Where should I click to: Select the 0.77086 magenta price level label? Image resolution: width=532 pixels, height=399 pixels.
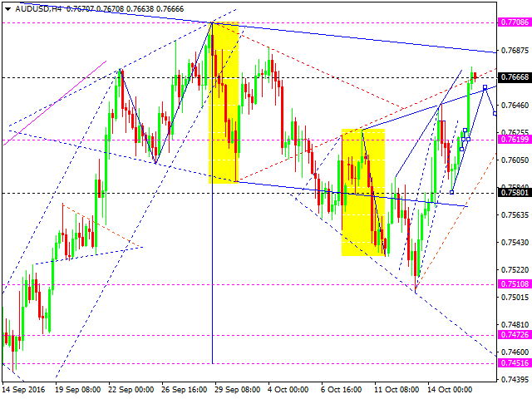(x=515, y=22)
